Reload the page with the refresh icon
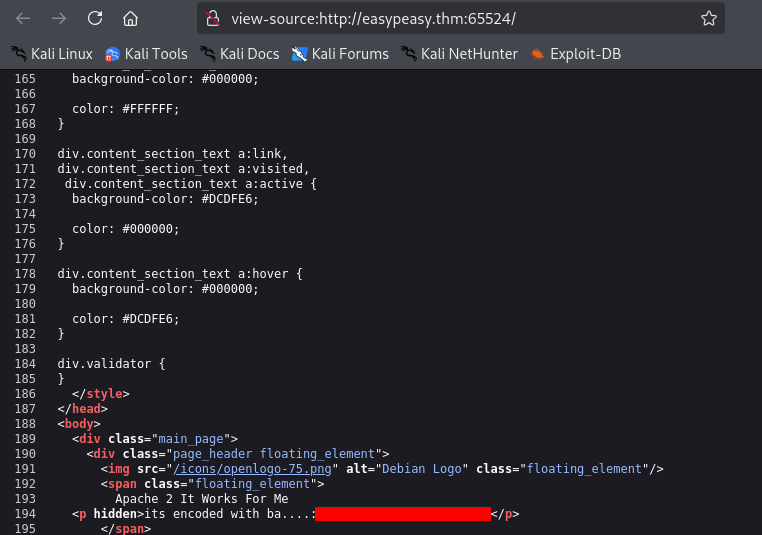 (x=95, y=18)
